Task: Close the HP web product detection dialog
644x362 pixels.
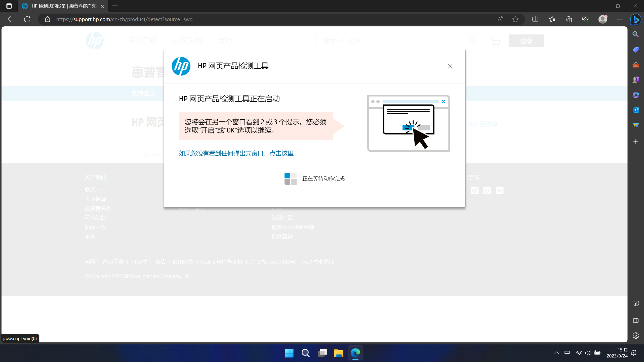Action: click(x=450, y=66)
